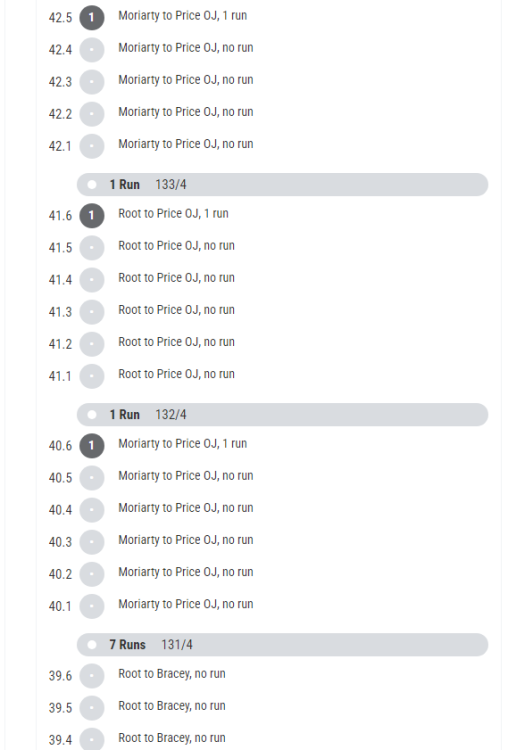
Task: Expand the 7 Runs 131/4 over summary bar
Action: [282, 645]
